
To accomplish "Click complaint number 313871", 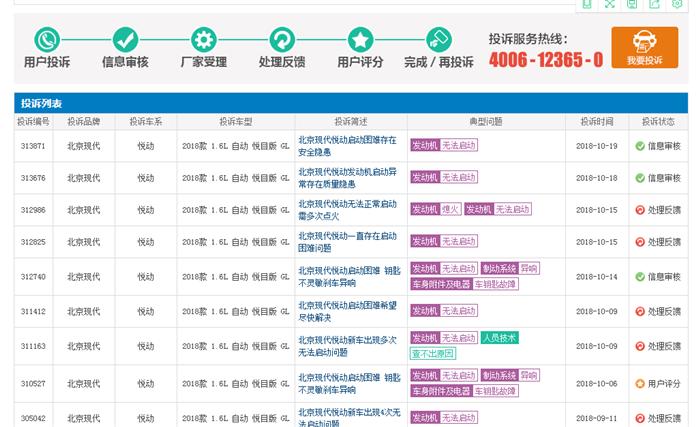I will coord(33,146).
